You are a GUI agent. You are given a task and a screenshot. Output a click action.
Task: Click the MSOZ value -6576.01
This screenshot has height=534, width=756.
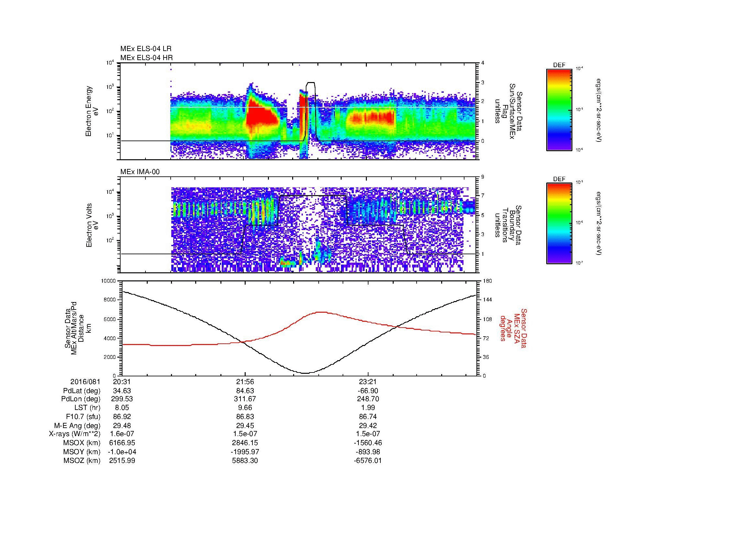(x=367, y=461)
